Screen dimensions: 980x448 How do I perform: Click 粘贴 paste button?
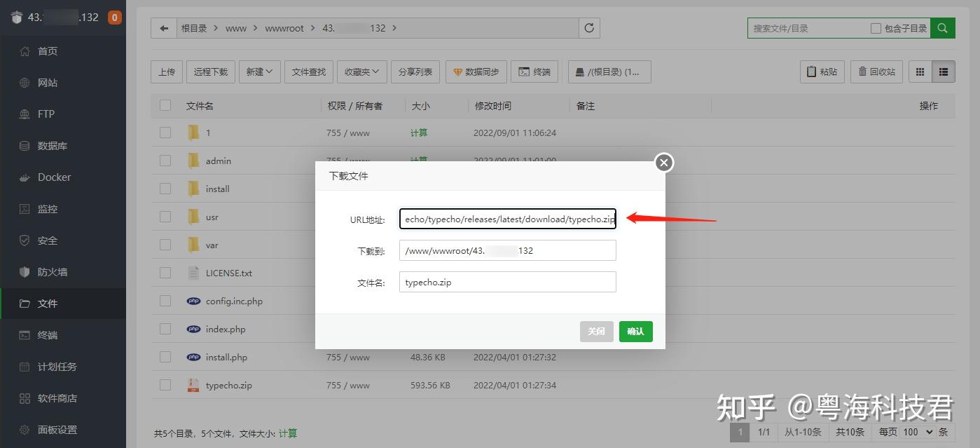pos(822,72)
